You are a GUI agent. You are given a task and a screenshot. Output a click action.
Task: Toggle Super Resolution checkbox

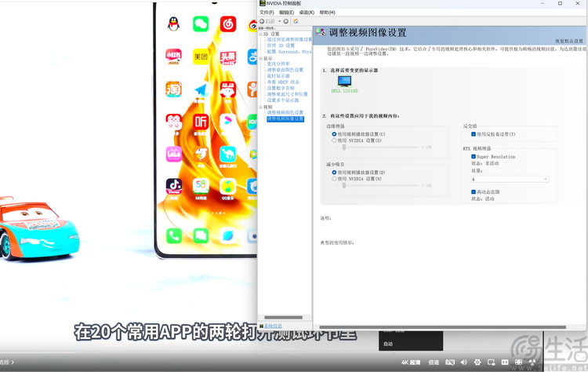pos(474,156)
